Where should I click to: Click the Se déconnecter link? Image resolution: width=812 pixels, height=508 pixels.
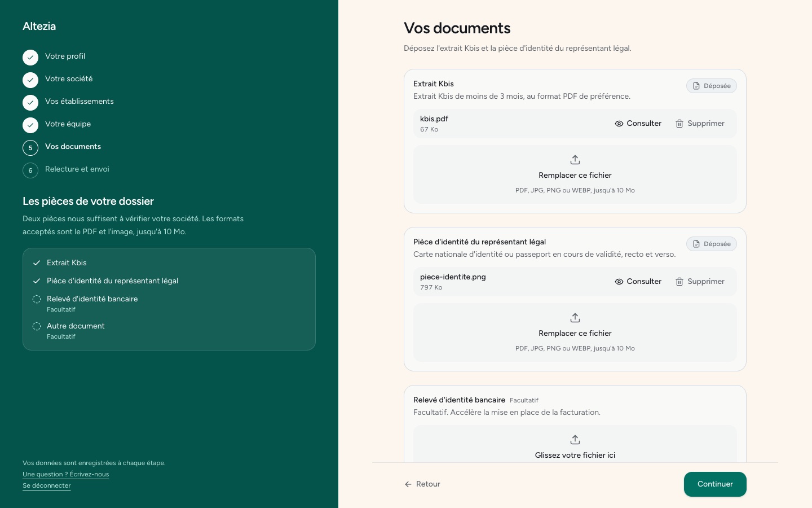tap(47, 486)
